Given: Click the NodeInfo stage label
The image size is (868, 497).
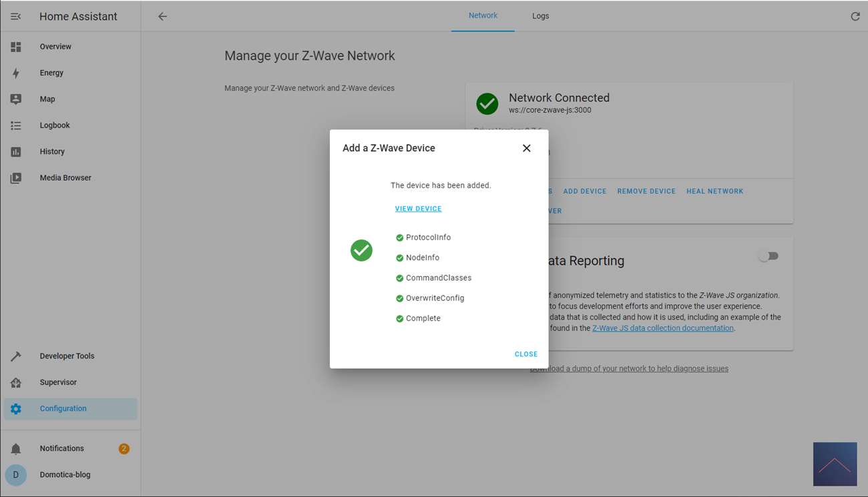Looking at the screenshot, I should click(x=423, y=258).
